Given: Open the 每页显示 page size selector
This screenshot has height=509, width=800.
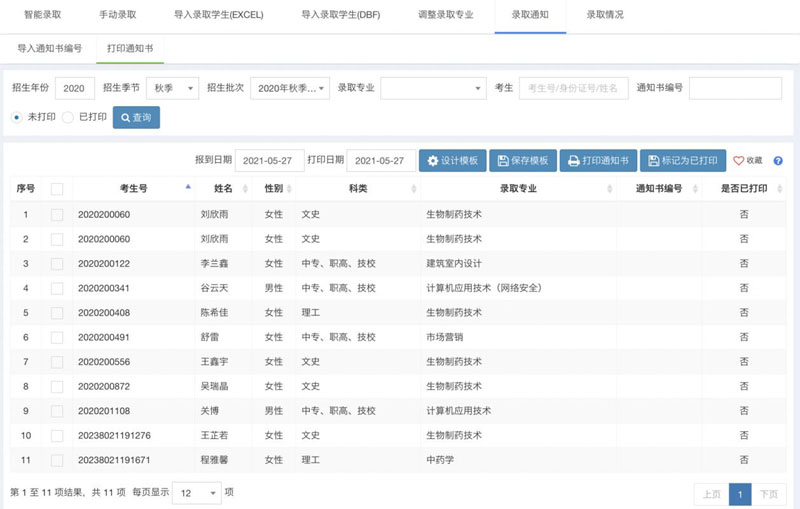Looking at the screenshot, I should [x=197, y=493].
